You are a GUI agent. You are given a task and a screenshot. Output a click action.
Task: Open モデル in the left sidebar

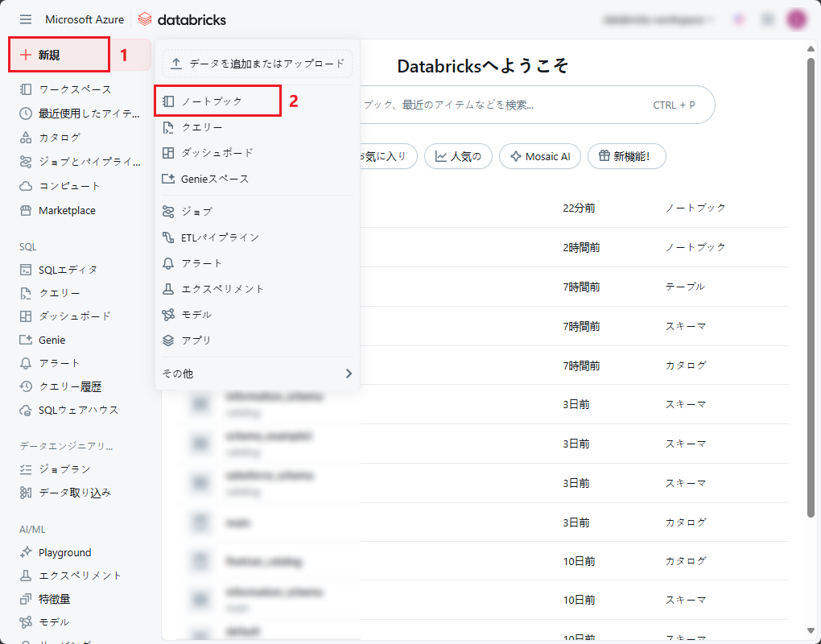tap(44, 622)
